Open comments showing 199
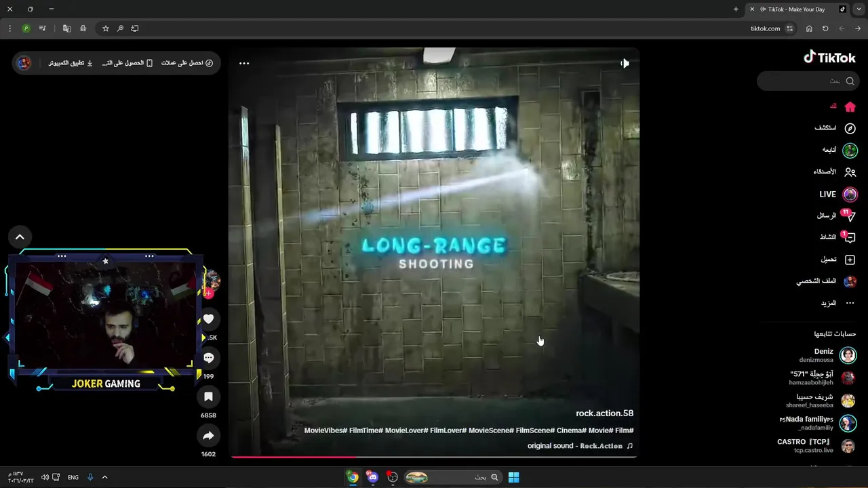Screen dimensions: 868x488 (x=208, y=358)
